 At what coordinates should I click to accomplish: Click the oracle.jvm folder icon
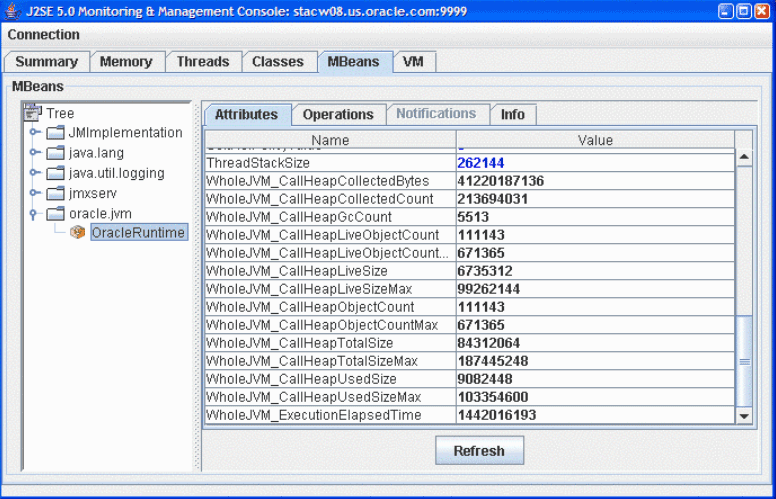[x=55, y=214]
